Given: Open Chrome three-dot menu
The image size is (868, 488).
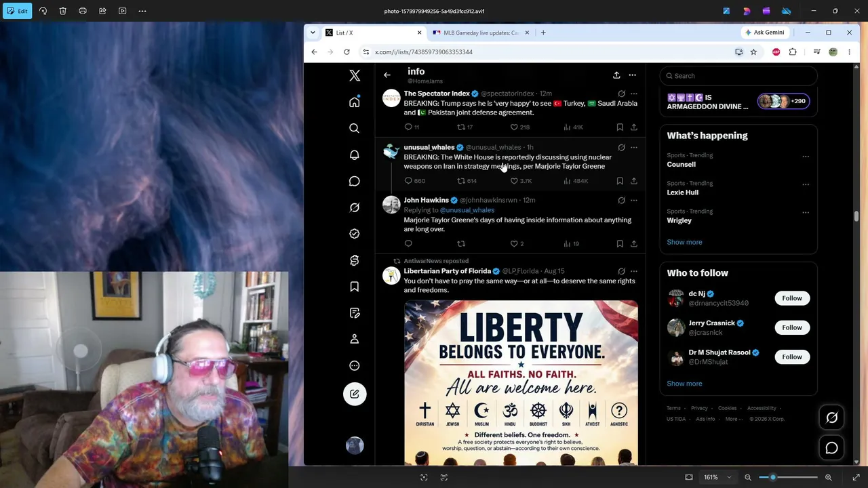Looking at the screenshot, I should 849,52.
